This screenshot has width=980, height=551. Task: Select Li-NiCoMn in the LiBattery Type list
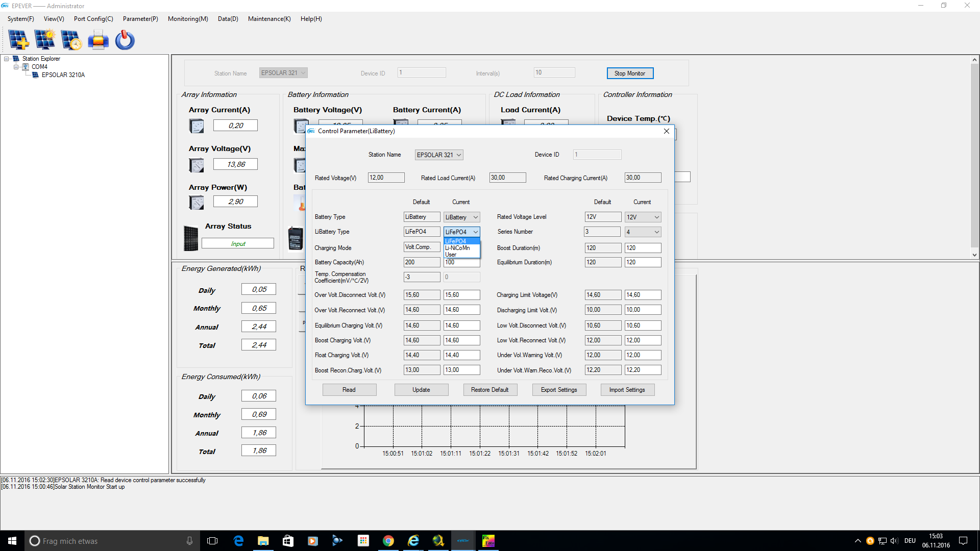tap(457, 248)
